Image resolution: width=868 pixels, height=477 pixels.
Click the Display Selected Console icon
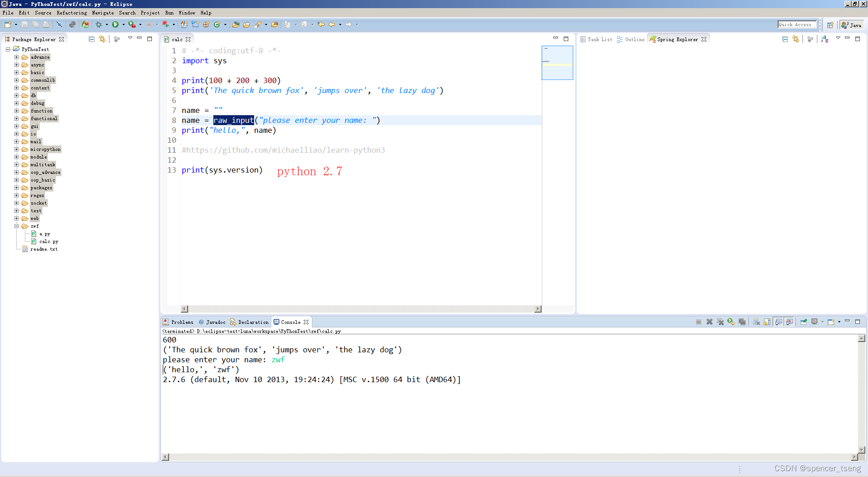pos(814,322)
